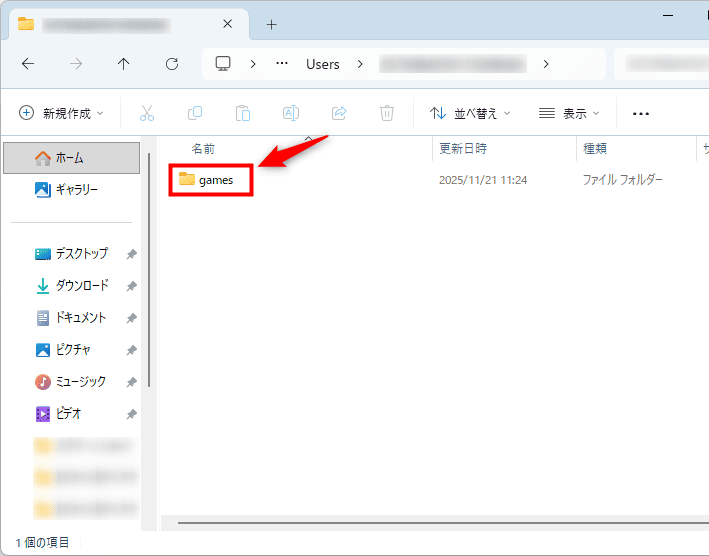Click the pin icon beside ドキュメント
Viewport: 709px width, 556px height.
point(131,318)
